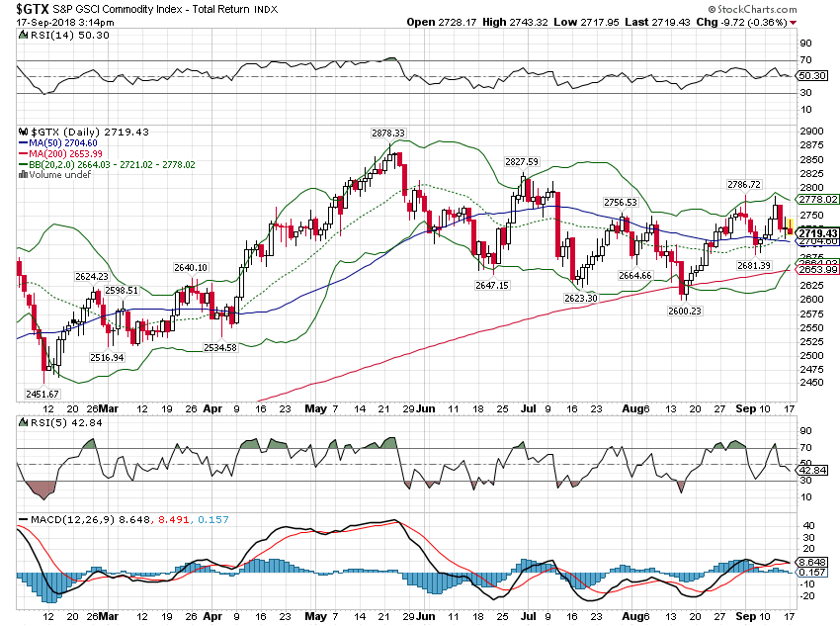
Task: Click the 17-Sep-2018 3:14pm timestamp
Action: coord(65,23)
